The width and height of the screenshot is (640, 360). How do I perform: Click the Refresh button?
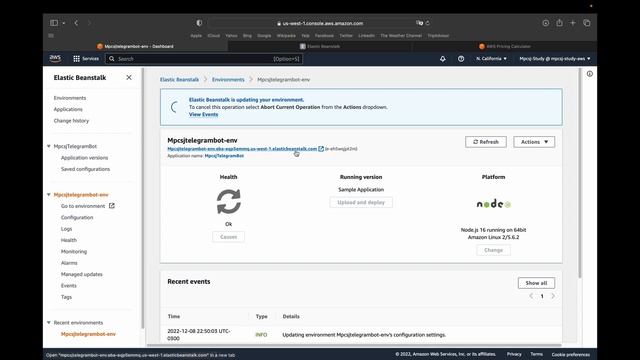pyautogui.click(x=486, y=142)
